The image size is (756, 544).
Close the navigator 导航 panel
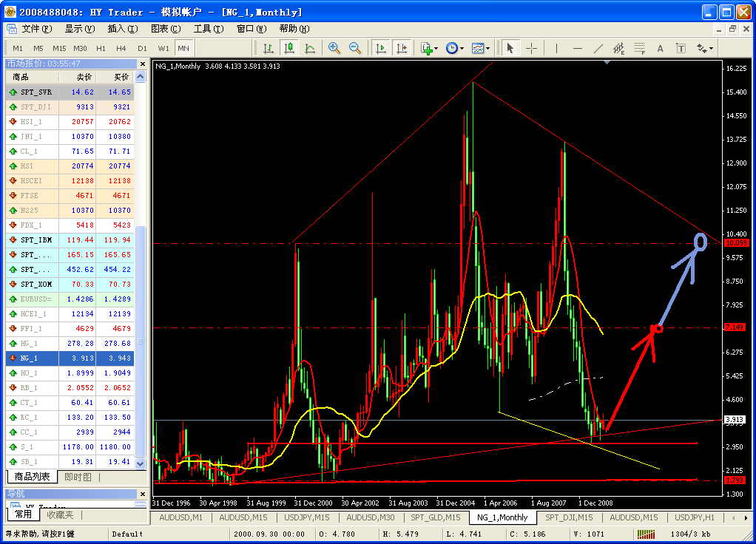142,494
